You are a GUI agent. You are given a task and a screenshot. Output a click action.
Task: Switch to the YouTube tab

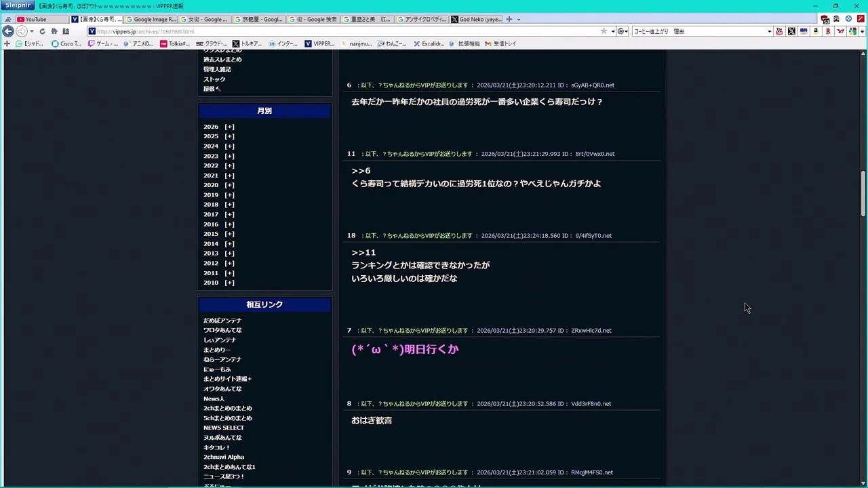[41, 20]
